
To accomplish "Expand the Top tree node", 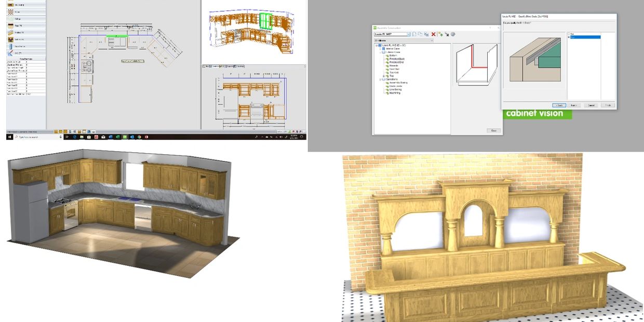I will (383, 76).
